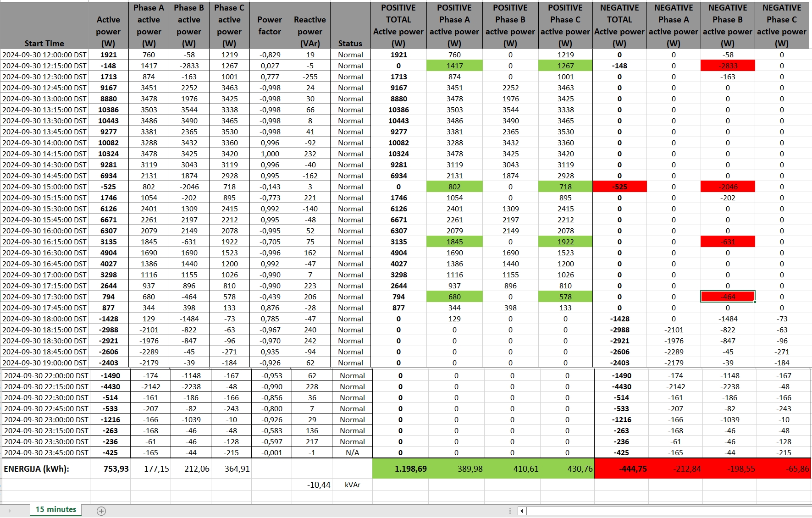Screen dimensions: 812x518
Task: Click sheet tab navigation arrow at bottom-left
Action: point(9,511)
